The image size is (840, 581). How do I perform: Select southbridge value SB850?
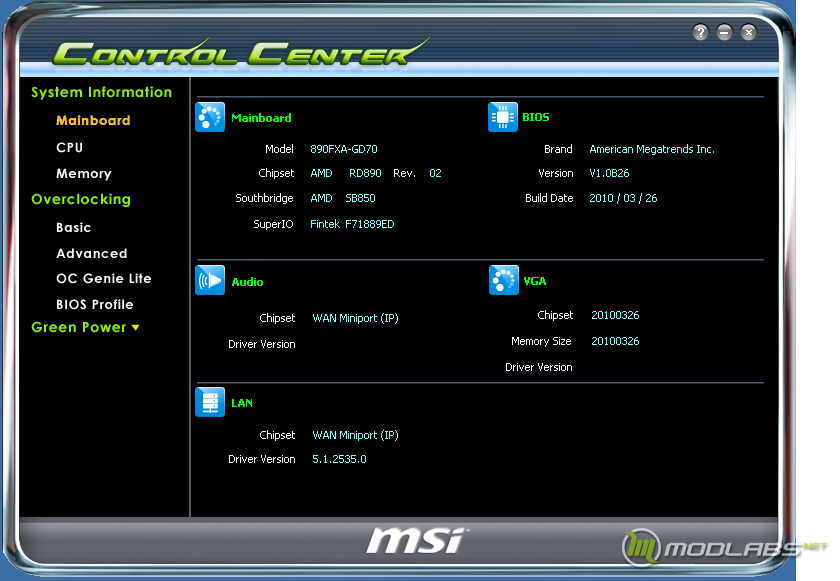click(x=360, y=198)
